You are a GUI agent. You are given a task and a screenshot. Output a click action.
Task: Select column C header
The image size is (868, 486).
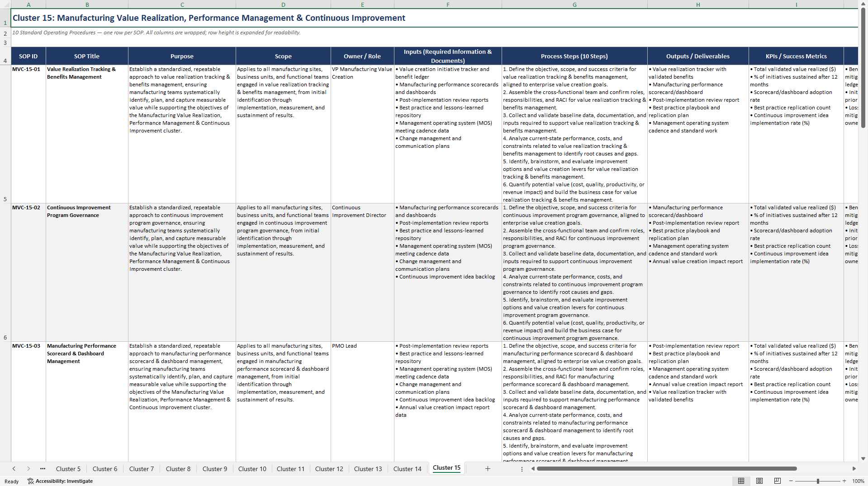click(182, 5)
